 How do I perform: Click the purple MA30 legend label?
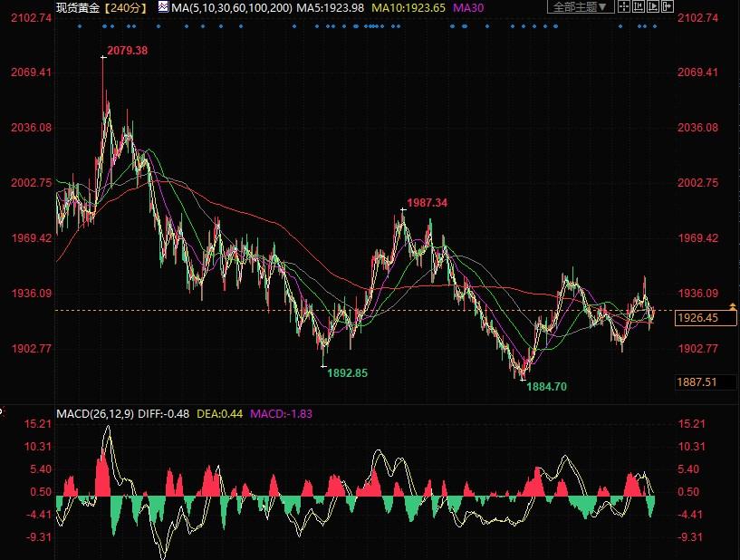[468, 7]
